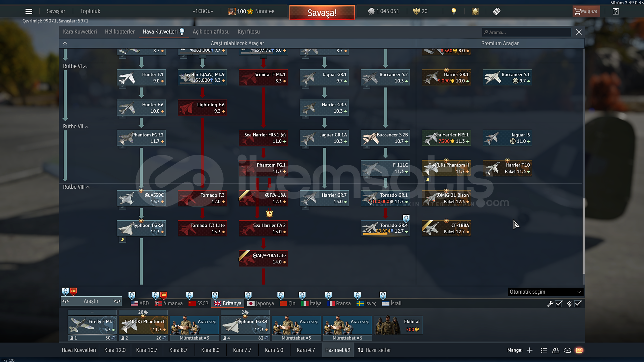
Task: Select Firefly F Mk I crew slot
Action: (92, 325)
